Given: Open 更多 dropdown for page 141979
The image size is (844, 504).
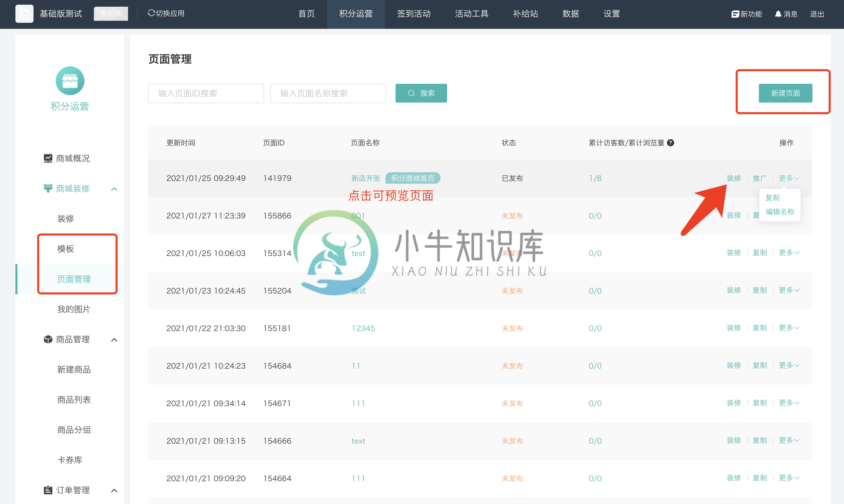Looking at the screenshot, I should pos(789,178).
